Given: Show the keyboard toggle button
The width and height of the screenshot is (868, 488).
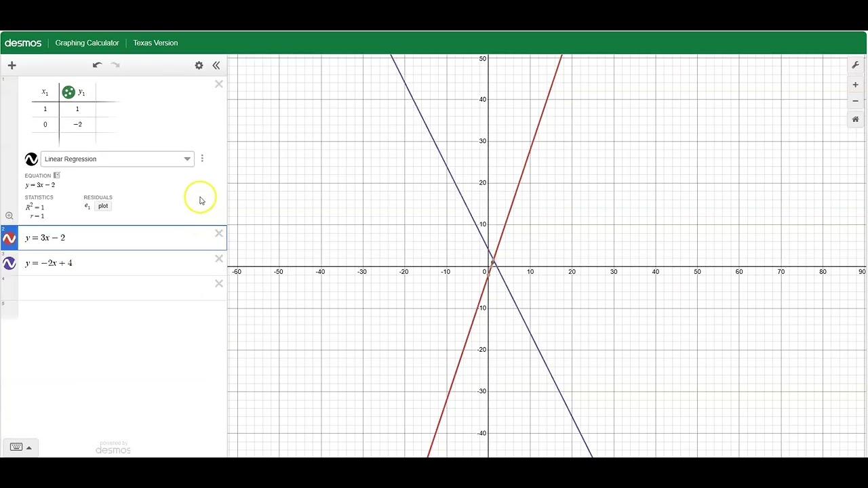Looking at the screenshot, I should point(16,447).
